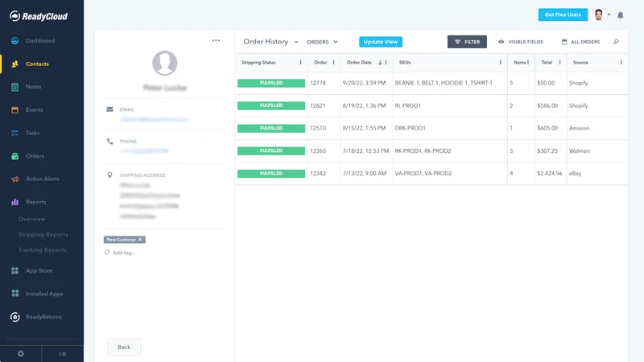Screen dimensions: 644x362
Task: Click the eBay source cell
Action: pos(575,173)
